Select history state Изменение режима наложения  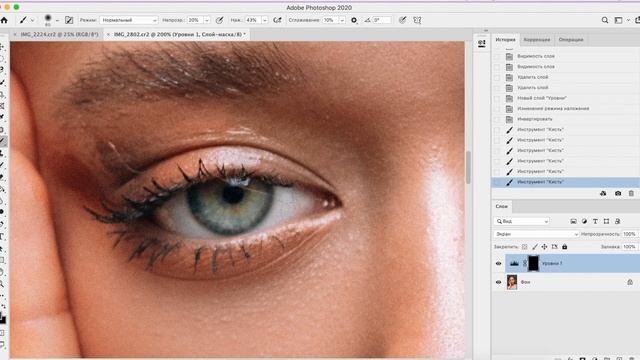coord(566,109)
